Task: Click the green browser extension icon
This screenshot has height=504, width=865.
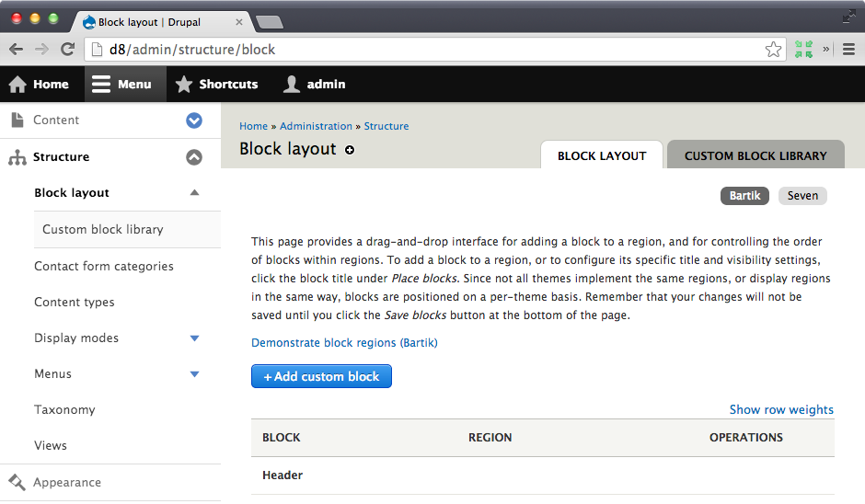Action: click(803, 50)
